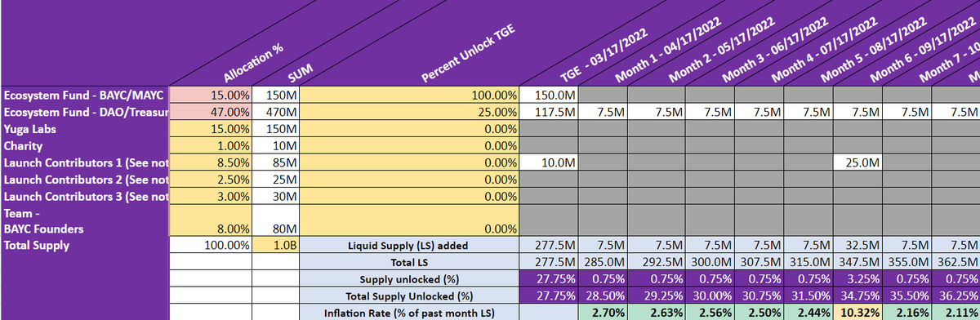Viewport: 980px width, 320px height.
Task: Select the 2.11% inflation rate cell
Action: (x=956, y=312)
